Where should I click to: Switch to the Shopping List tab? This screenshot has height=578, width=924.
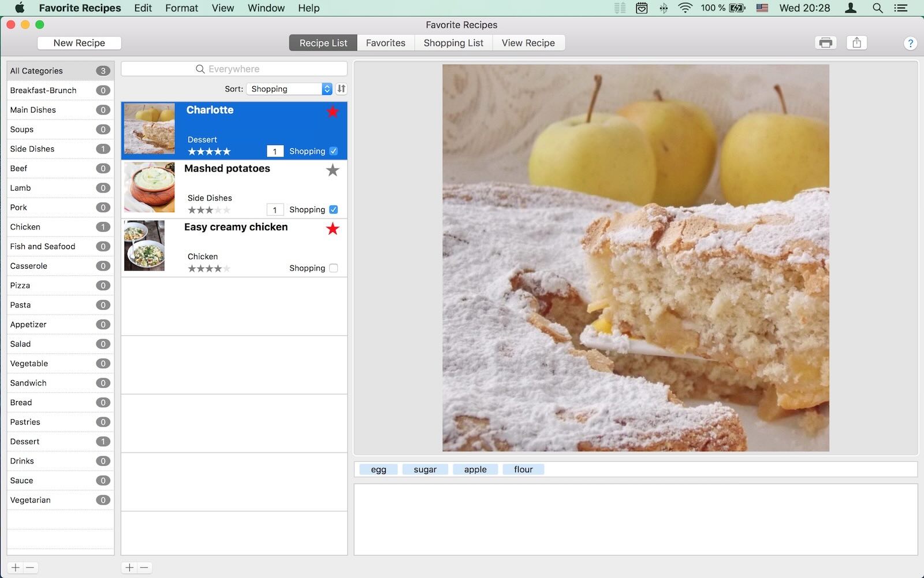click(453, 43)
